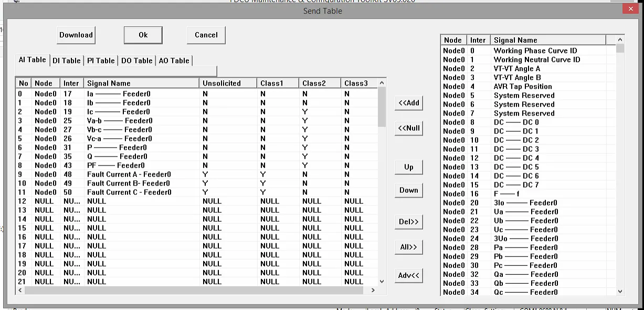The width and height of the screenshot is (644, 310).
Task: Select row 'Fault Current A - Feeder0'
Action: click(x=196, y=174)
